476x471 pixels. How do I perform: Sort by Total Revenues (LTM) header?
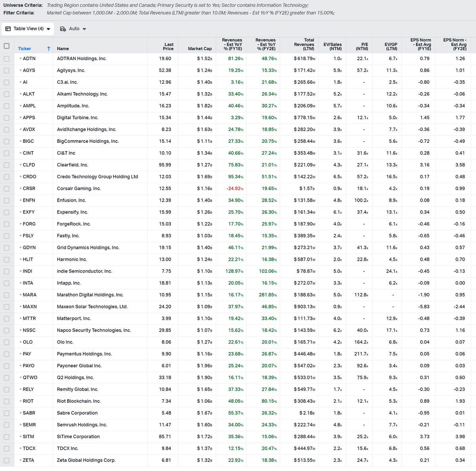pyautogui.click(x=304, y=44)
